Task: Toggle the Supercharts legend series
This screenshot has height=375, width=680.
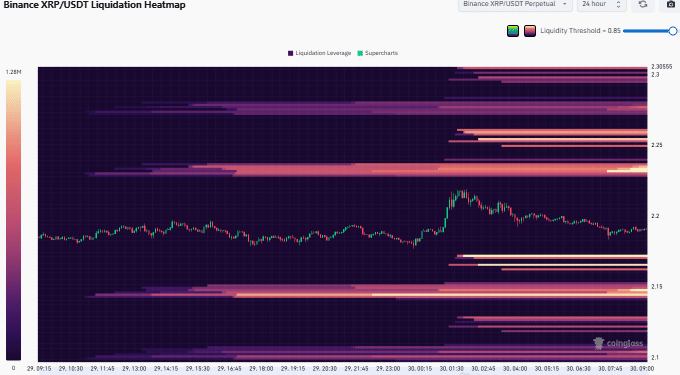Action: tap(377, 53)
